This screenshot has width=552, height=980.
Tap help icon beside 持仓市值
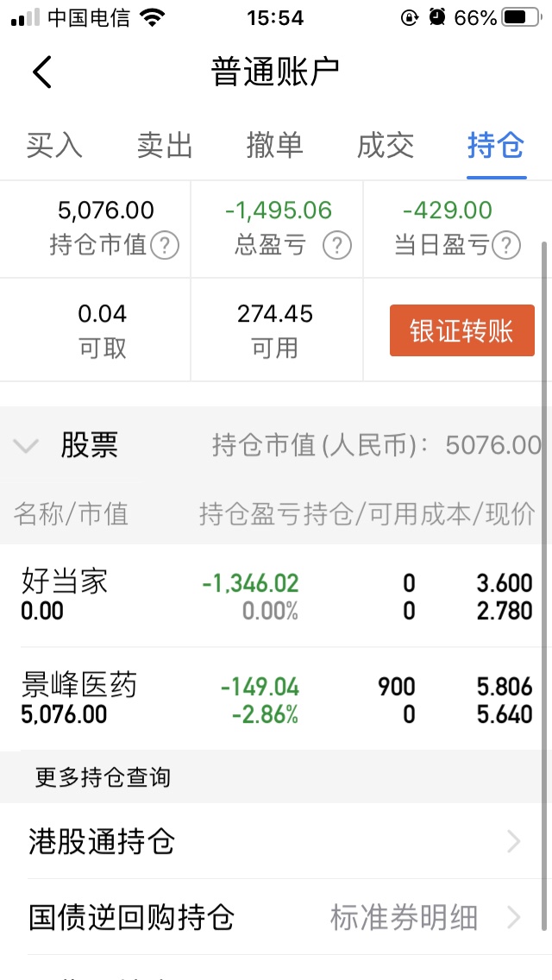[165, 246]
